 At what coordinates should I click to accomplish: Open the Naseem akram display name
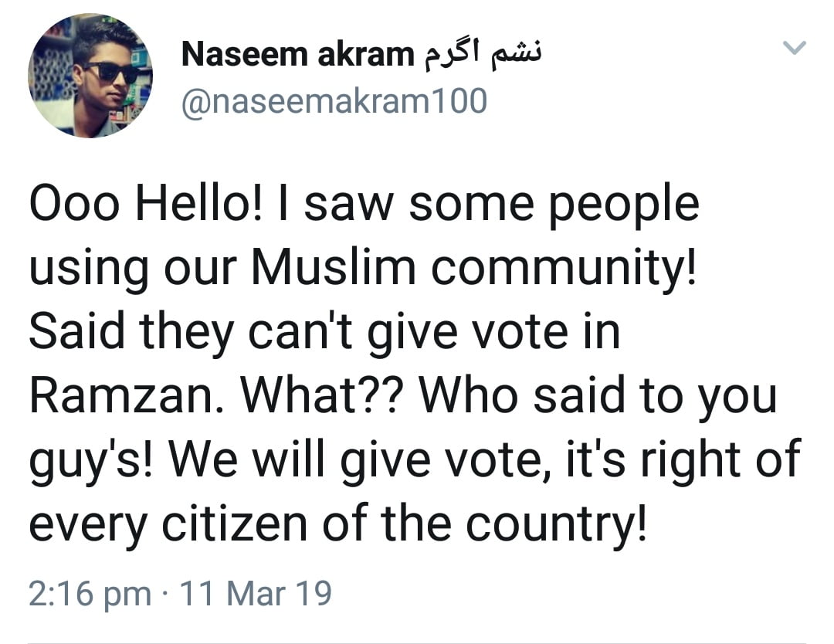pyautogui.click(x=298, y=54)
